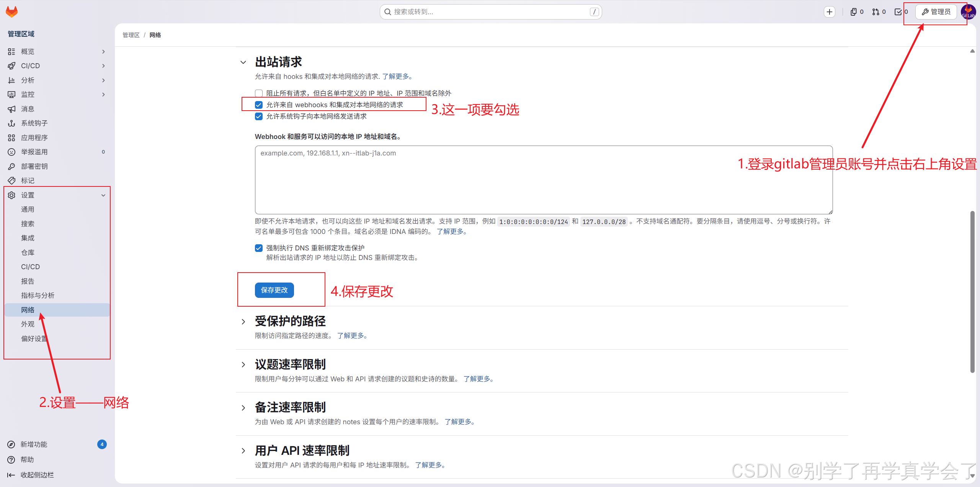980x487 pixels.
Task: Click the 消息 megaphone icon
Action: point(12,109)
